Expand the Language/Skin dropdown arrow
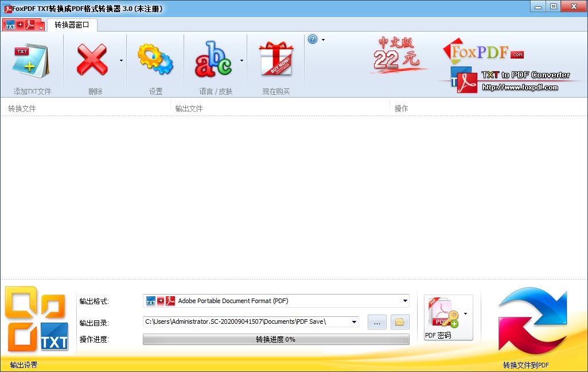Screen dimensions: 588x372 point(242,60)
